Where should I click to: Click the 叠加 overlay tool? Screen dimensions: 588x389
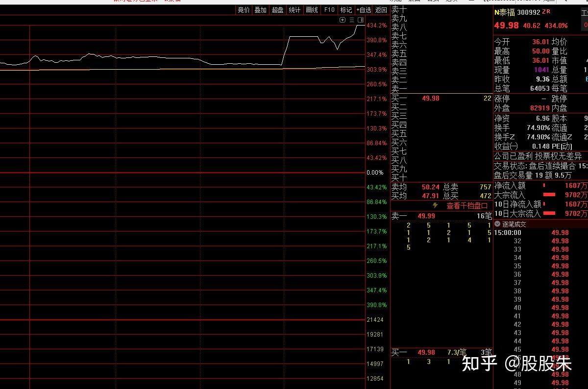pyautogui.click(x=260, y=10)
